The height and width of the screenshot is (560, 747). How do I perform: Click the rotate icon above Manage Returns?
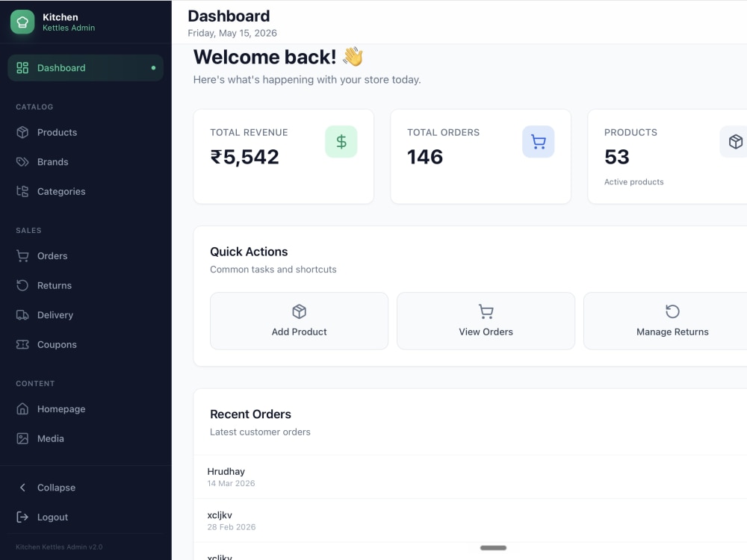(673, 311)
